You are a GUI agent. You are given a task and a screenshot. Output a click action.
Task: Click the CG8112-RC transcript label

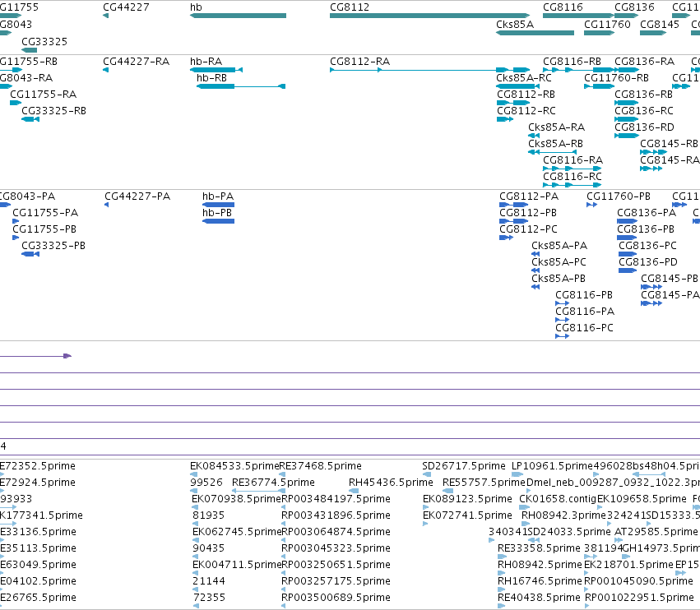[x=526, y=111]
